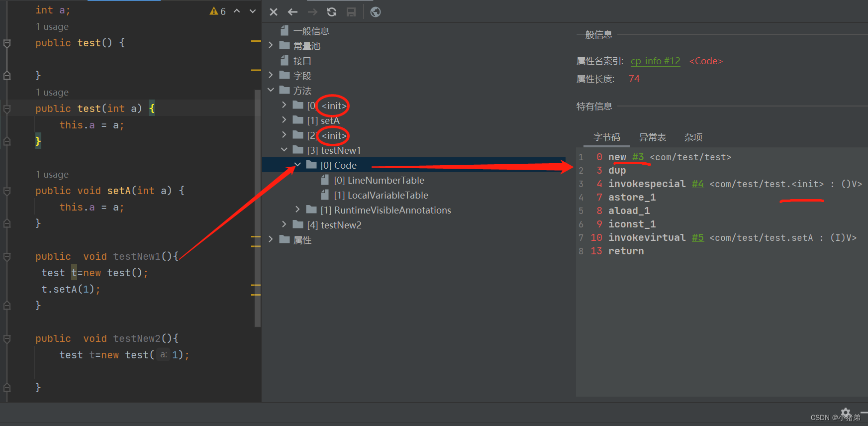868x426 pixels.
Task: Switch to the 杂项 tab
Action: (693, 137)
